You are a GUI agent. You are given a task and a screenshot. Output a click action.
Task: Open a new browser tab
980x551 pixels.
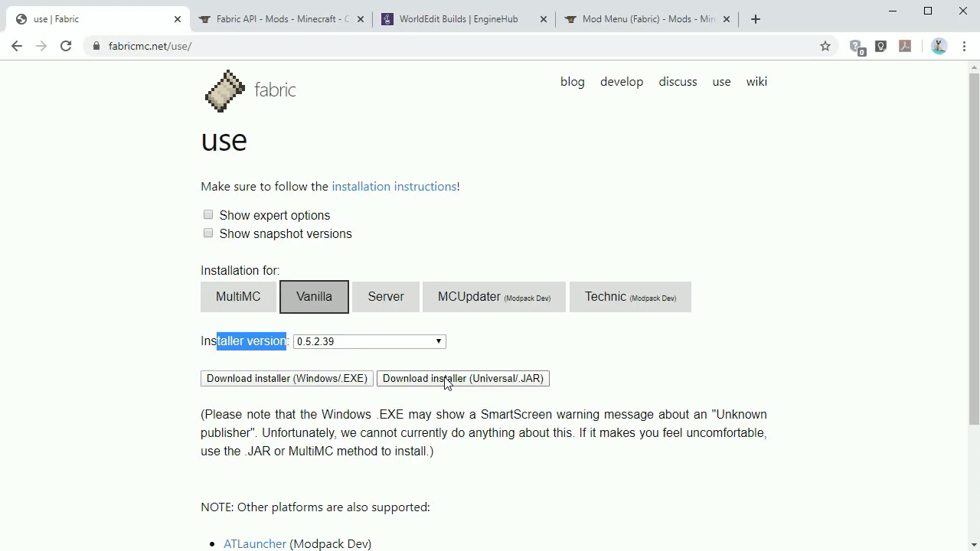(x=756, y=19)
